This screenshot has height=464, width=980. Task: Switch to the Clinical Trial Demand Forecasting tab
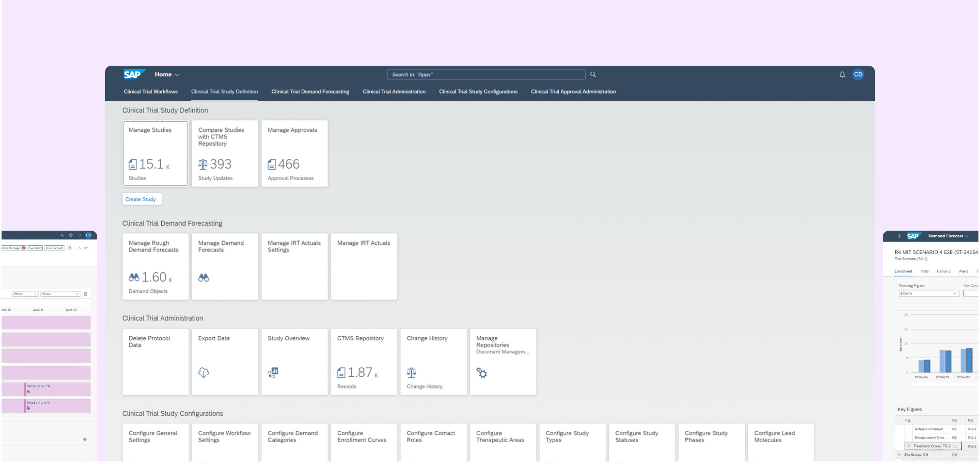coord(310,92)
